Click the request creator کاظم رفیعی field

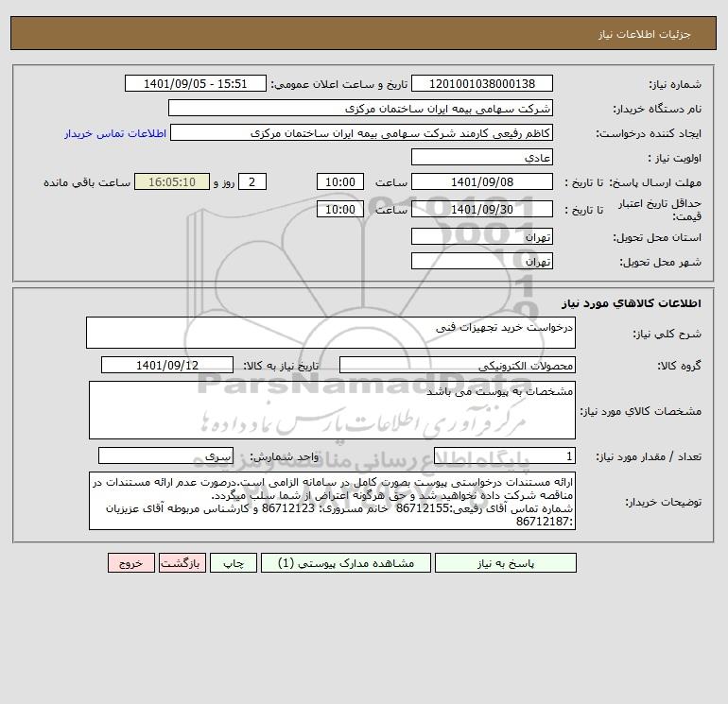pyautogui.click(x=362, y=132)
